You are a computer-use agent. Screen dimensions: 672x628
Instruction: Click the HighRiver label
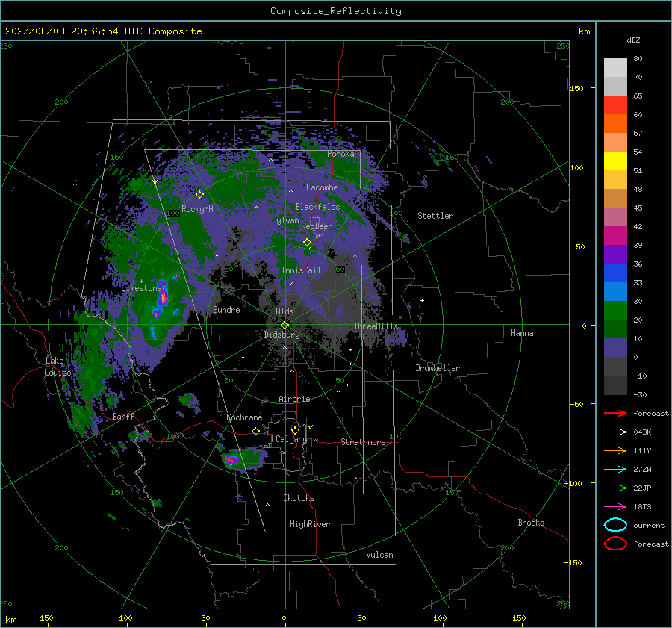tap(310, 524)
